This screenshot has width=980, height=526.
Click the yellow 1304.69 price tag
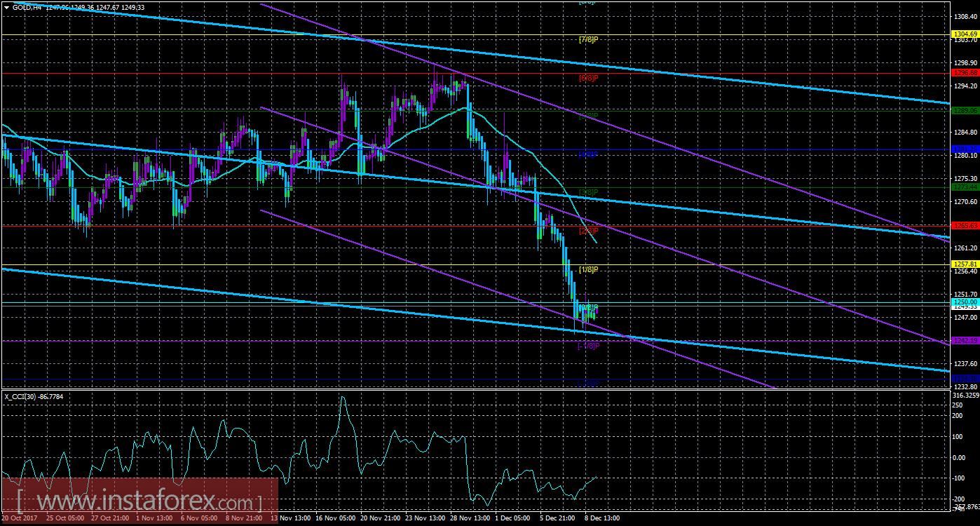965,34
